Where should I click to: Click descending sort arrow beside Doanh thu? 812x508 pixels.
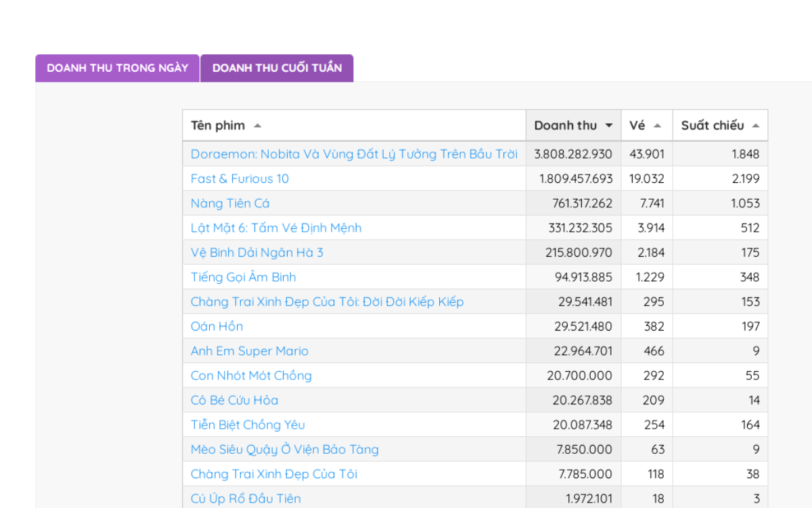click(x=609, y=126)
